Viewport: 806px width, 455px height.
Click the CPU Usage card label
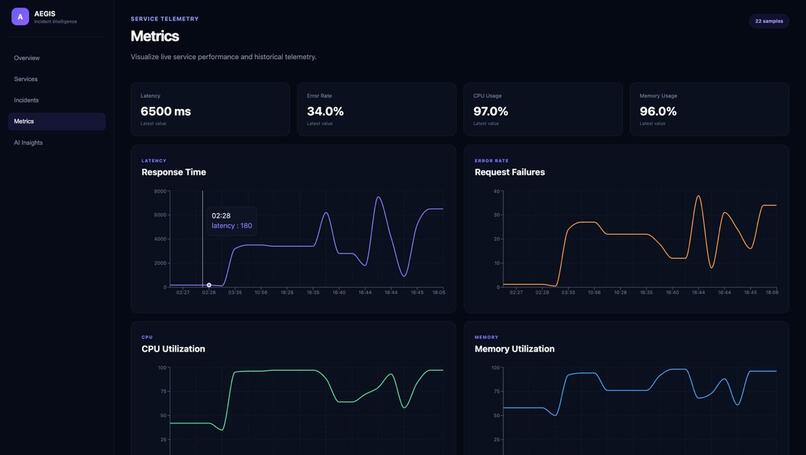487,96
